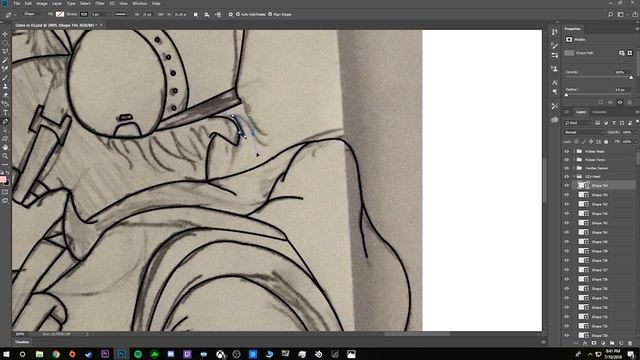The image size is (640, 360).
Task: Switch to the Channels tab
Action: coord(599,112)
